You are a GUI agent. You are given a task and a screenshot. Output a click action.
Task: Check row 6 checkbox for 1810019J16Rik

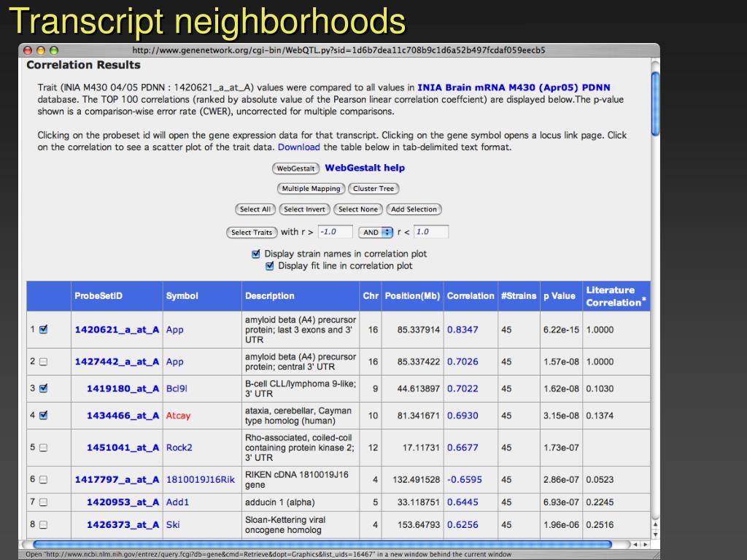coord(43,480)
